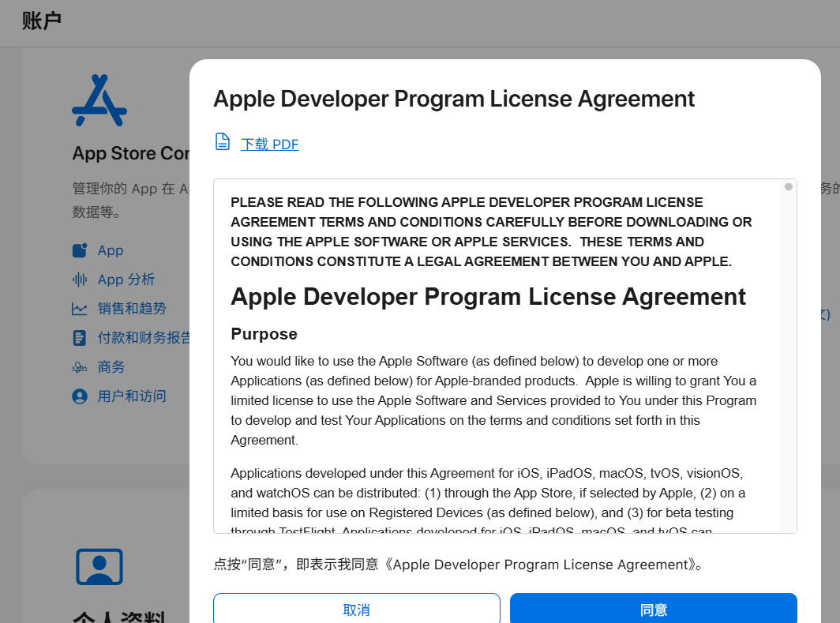840x623 pixels.
Task: Click the 销售和趋势 chart icon
Action: (x=80, y=309)
